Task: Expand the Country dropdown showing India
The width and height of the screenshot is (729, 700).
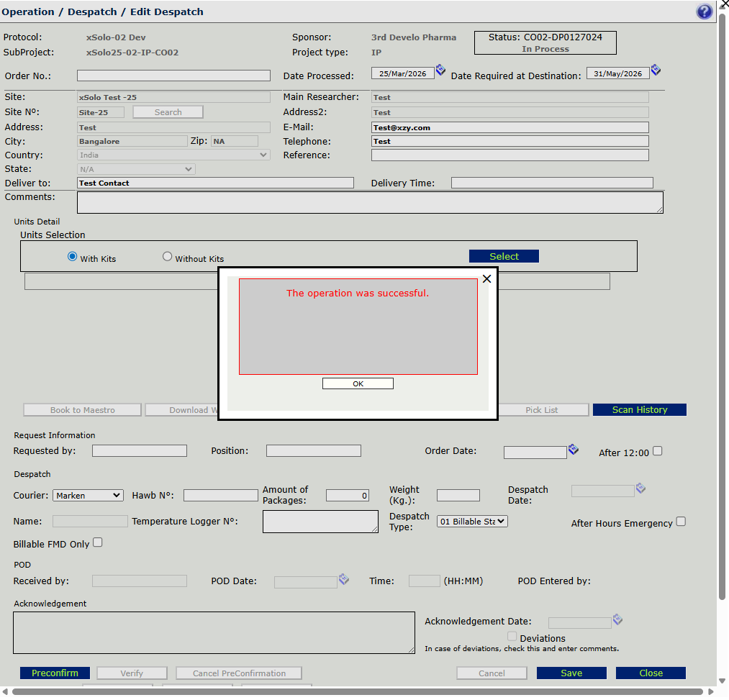Action: coord(173,155)
